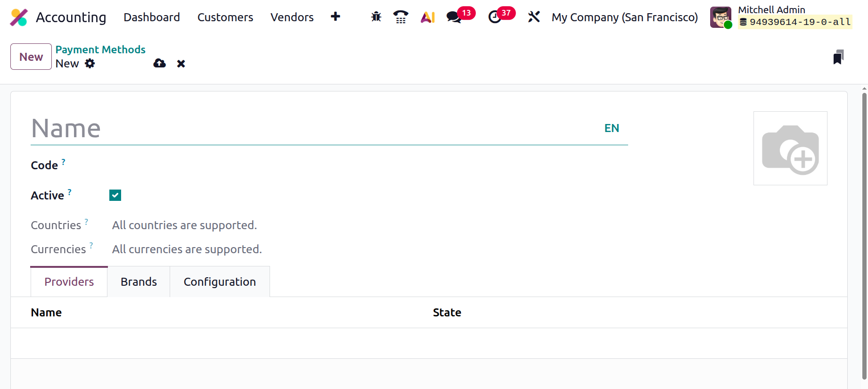Click the New button
The height and width of the screenshot is (389, 868).
point(31,57)
